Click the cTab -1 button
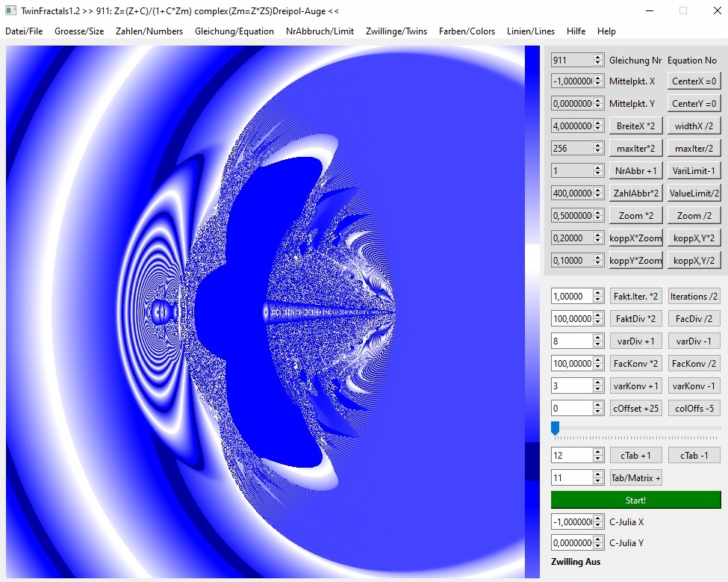The width and height of the screenshot is (728, 582). coord(694,455)
